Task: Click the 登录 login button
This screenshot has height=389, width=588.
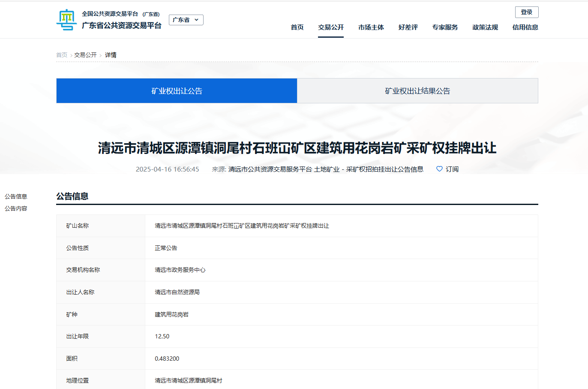Action: click(x=526, y=12)
